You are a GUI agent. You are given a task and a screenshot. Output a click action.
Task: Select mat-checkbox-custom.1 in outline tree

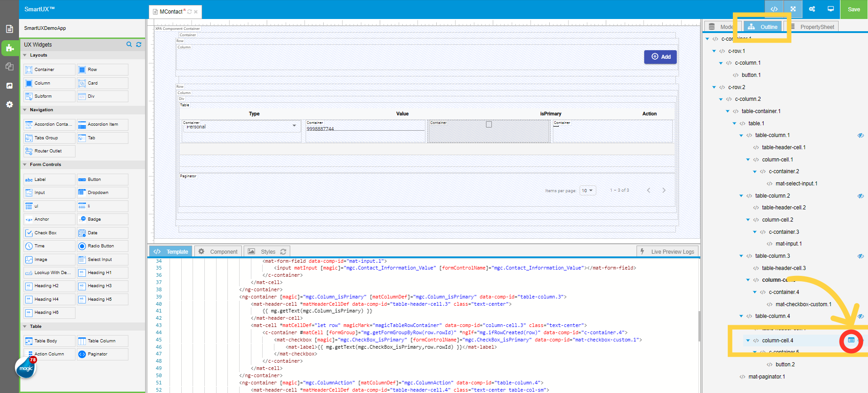click(803, 304)
